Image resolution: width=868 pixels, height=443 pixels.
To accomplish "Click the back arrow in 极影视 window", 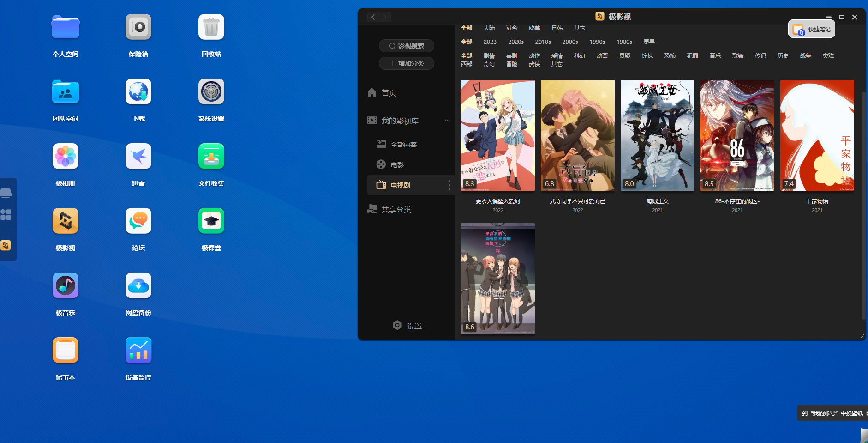I will 373,17.
